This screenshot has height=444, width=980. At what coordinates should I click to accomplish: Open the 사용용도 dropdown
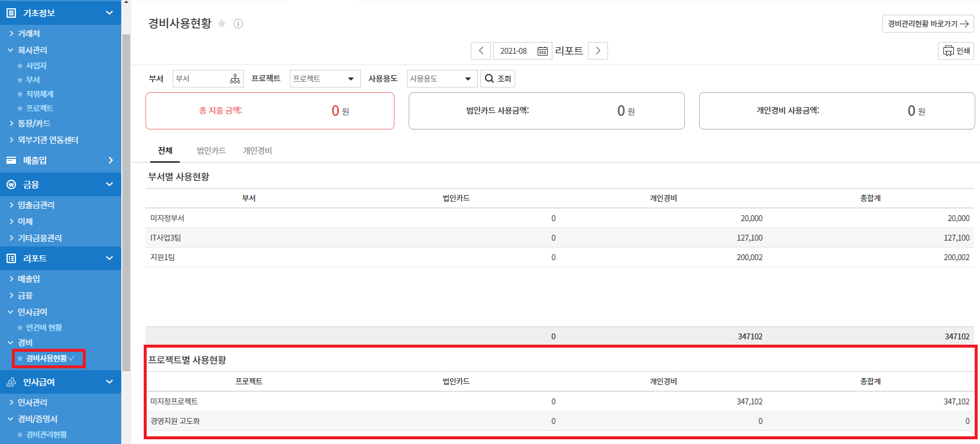tap(442, 79)
